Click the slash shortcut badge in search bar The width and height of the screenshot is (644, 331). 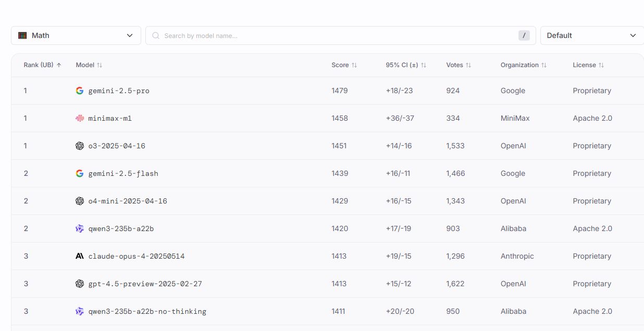524,35
